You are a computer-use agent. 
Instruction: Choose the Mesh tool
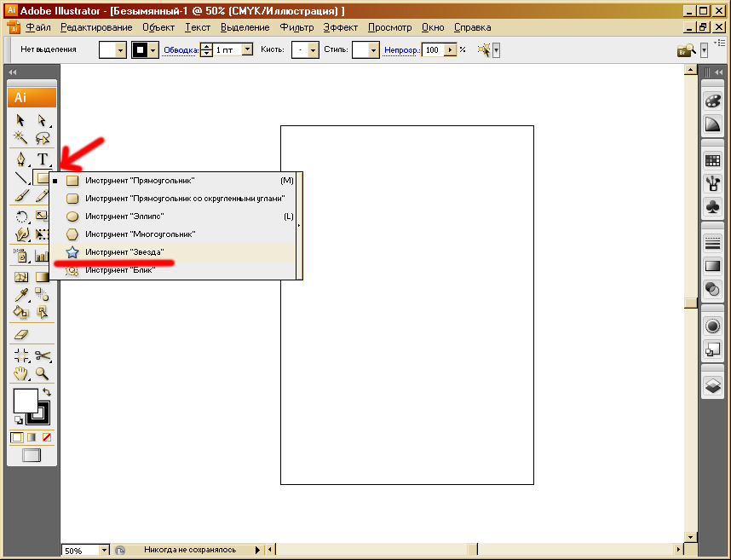pyautogui.click(x=20, y=277)
